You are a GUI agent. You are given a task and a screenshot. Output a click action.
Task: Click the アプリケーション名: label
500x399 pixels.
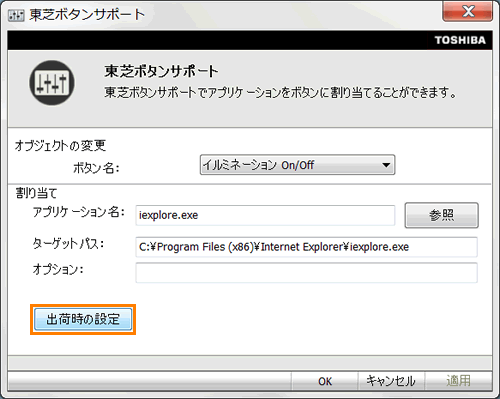[79, 212]
